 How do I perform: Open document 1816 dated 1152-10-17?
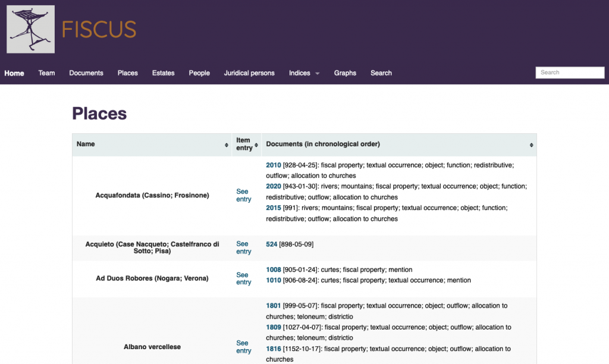[274, 349]
